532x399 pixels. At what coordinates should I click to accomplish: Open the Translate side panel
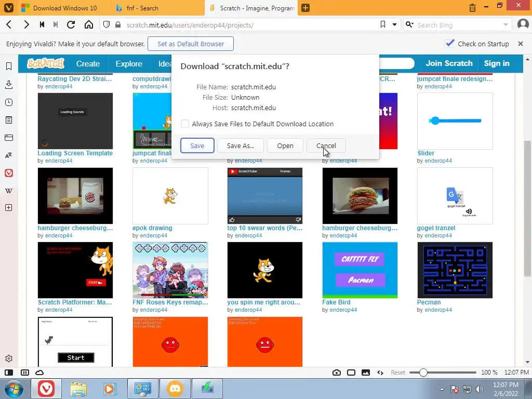[9, 155]
